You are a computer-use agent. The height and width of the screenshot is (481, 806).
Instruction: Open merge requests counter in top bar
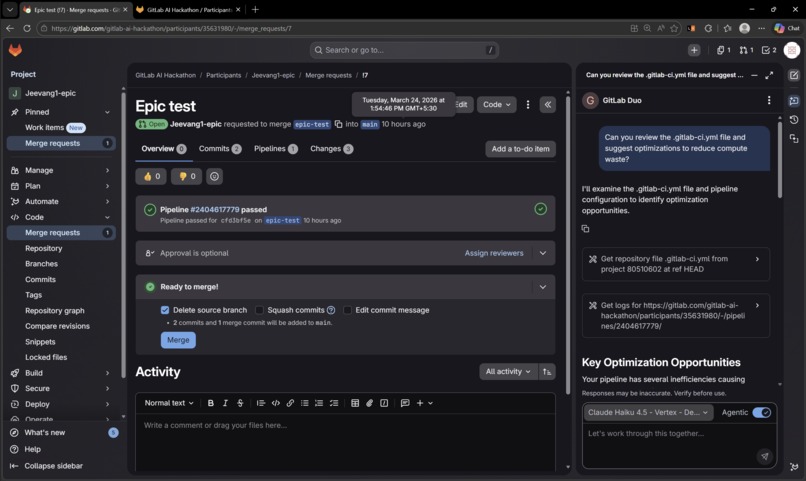click(746, 50)
